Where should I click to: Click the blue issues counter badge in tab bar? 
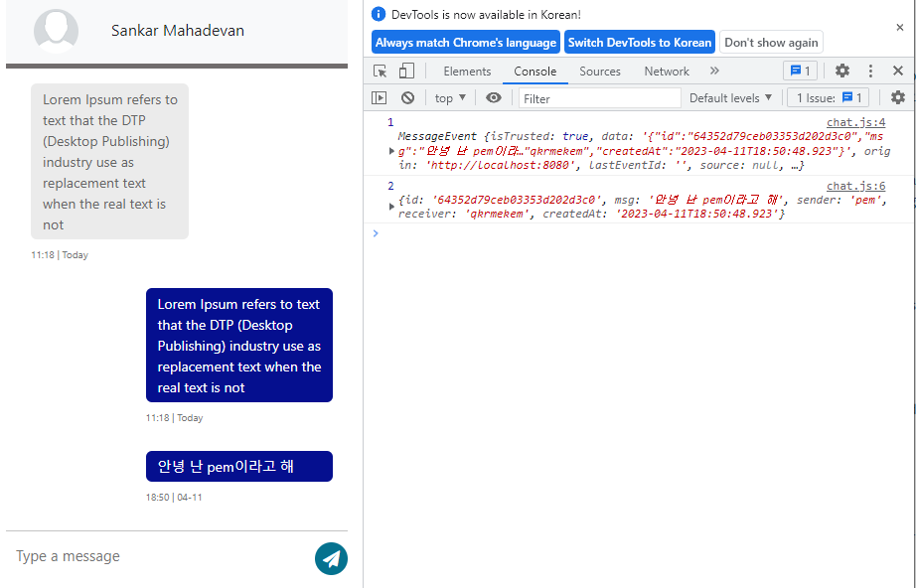click(801, 72)
